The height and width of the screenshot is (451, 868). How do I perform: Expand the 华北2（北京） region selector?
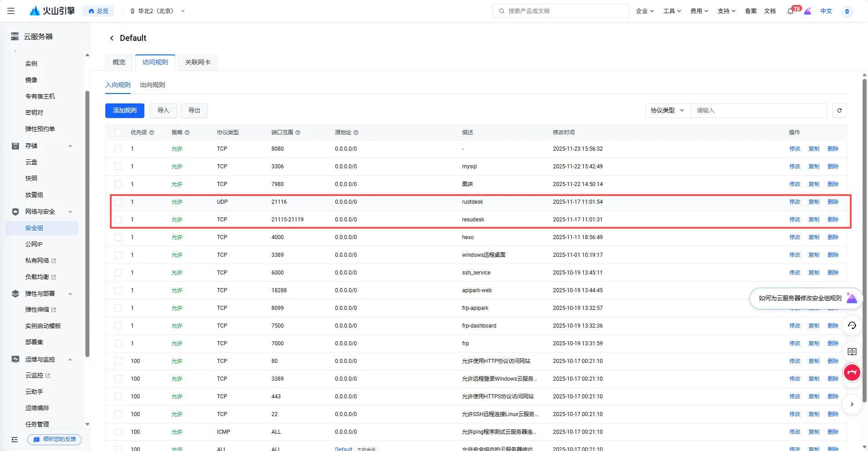tap(157, 11)
